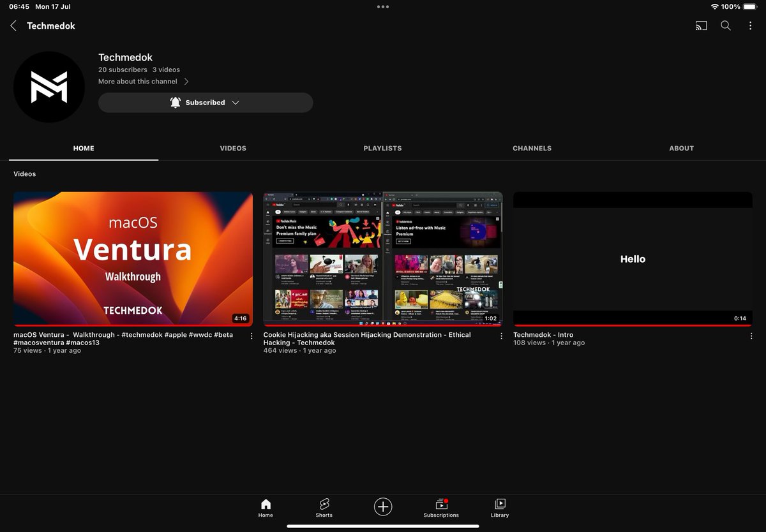Open the Cast to device icon
The image size is (766, 532).
701,26
